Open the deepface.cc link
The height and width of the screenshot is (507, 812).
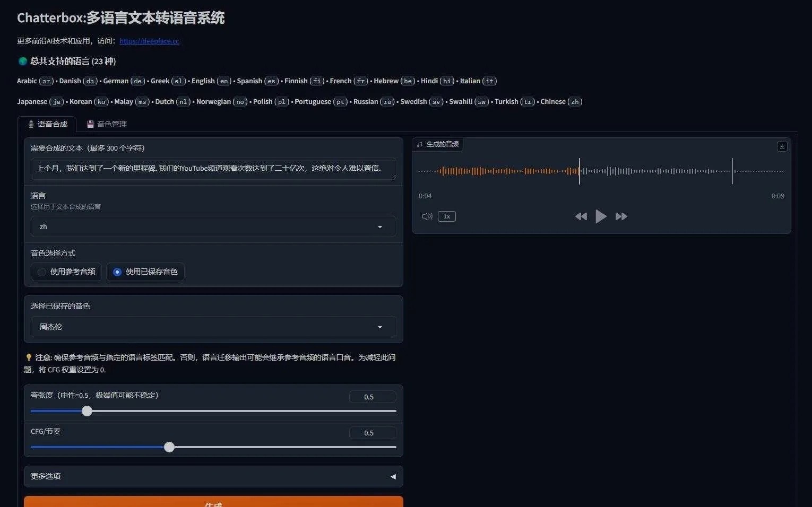[149, 41]
